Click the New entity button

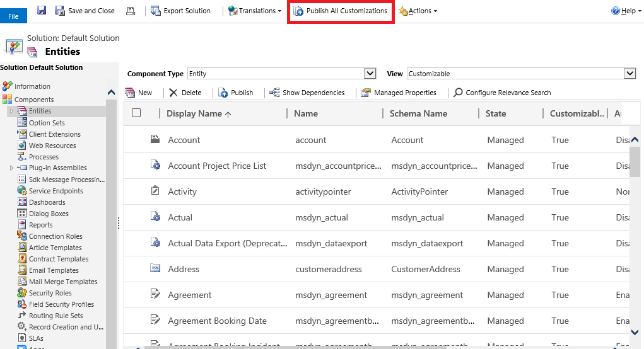[138, 93]
